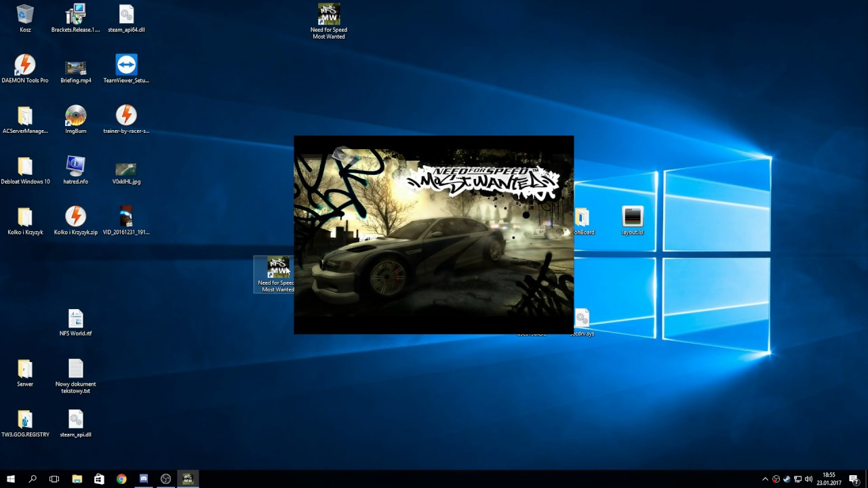Image resolution: width=868 pixels, height=488 pixels.
Task: Select the NFS World.rtf document
Action: point(75,322)
